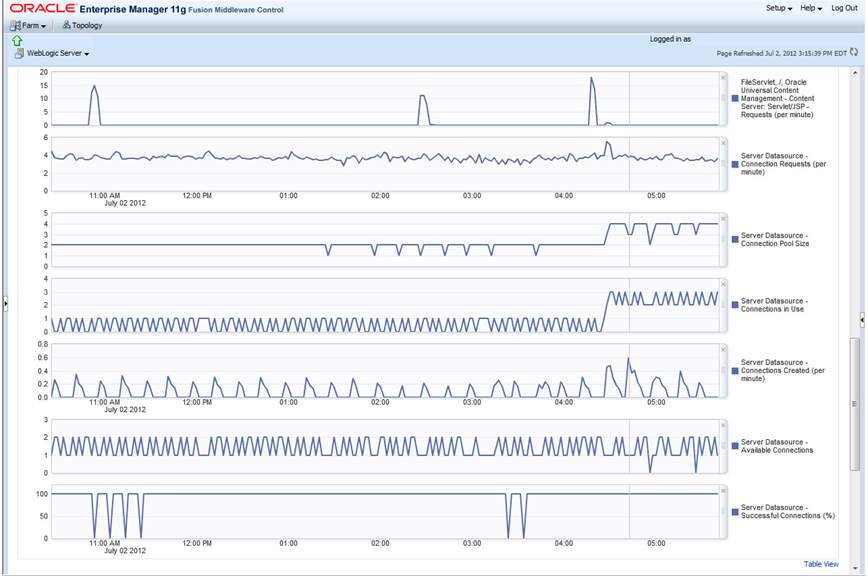The height and width of the screenshot is (576, 868).
Task: Click the vertical scrollbar thumb
Action: (x=855, y=404)
